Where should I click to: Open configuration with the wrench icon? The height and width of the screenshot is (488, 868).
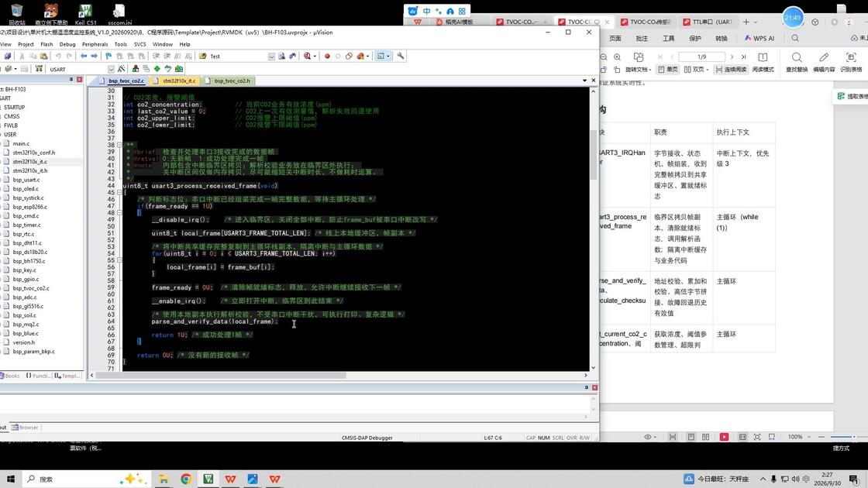(x=401, y=56)
